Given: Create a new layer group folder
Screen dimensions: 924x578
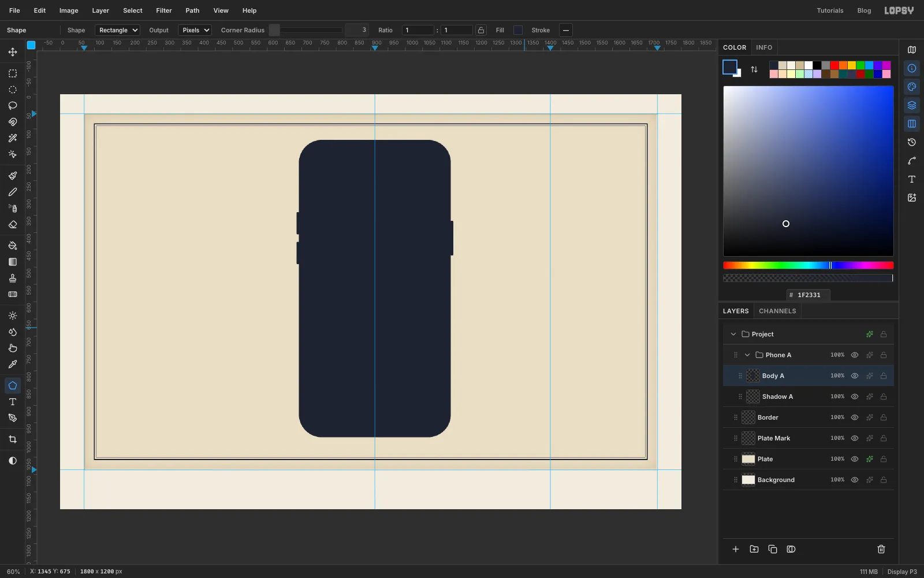Looking at the screenshot, I should (x=754, y=549).
